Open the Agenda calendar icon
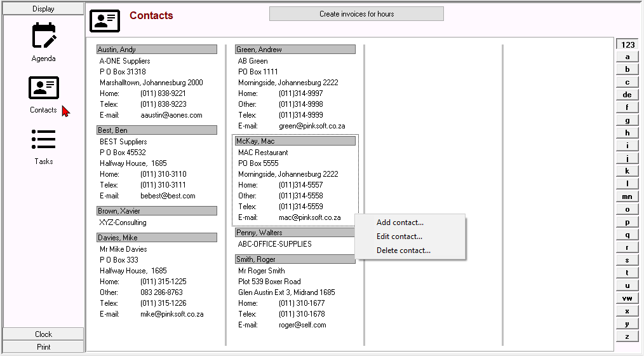 44,36
